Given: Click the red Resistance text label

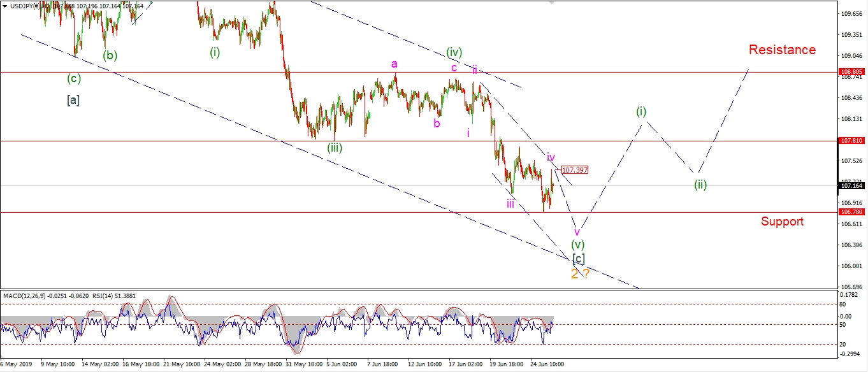Looking at the screenshot, I should [x=782, y=50].
